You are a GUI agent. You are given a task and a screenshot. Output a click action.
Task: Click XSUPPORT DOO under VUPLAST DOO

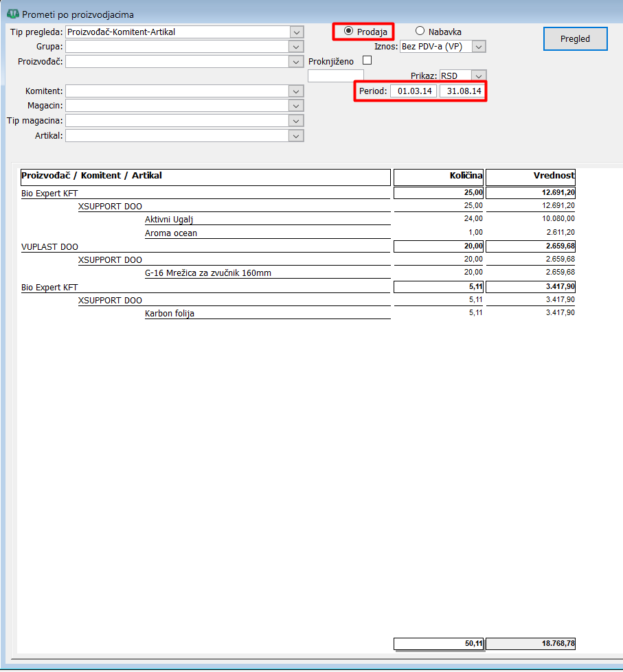[110, 259]
